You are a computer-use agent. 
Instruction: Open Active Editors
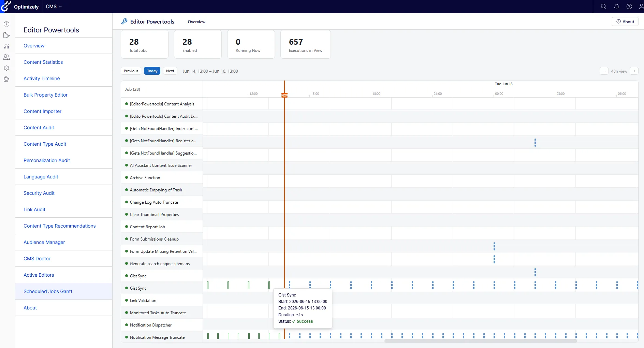(64, 275)
